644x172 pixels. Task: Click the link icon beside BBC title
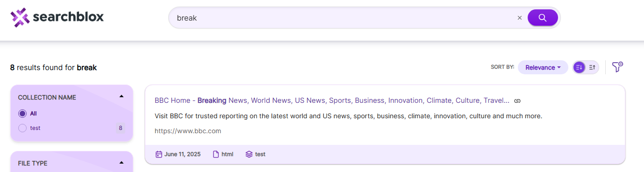pyautogui.click(x=517, y=101)
